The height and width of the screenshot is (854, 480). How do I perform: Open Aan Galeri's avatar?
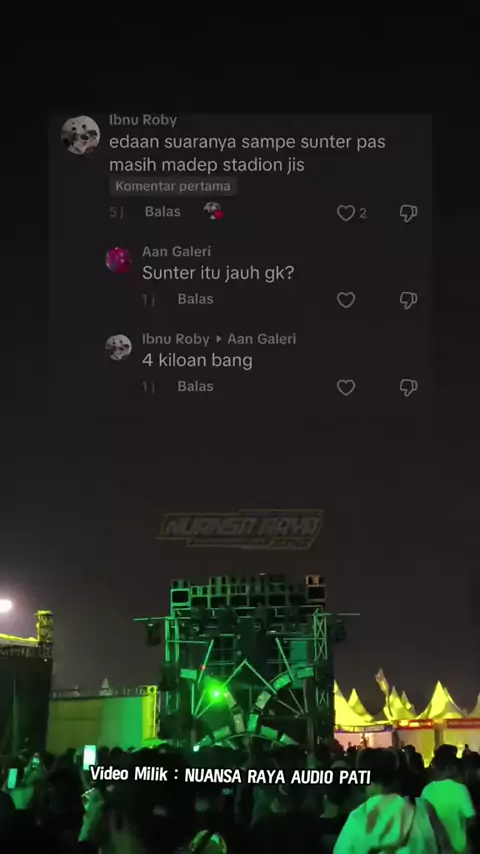118,260
